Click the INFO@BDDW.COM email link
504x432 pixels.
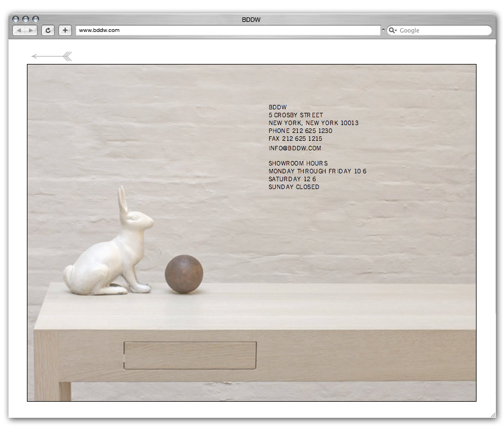pyautogui.click(x=295, y=148)
